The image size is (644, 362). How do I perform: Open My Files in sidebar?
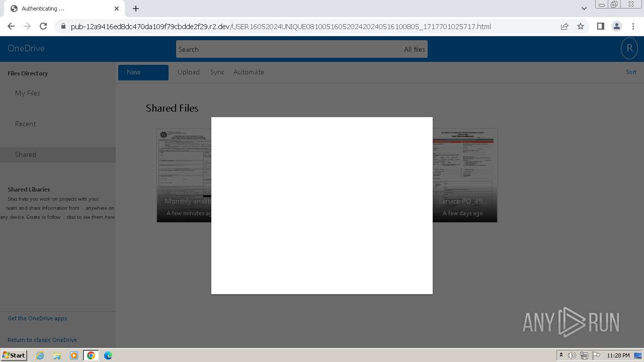[28, 93]
